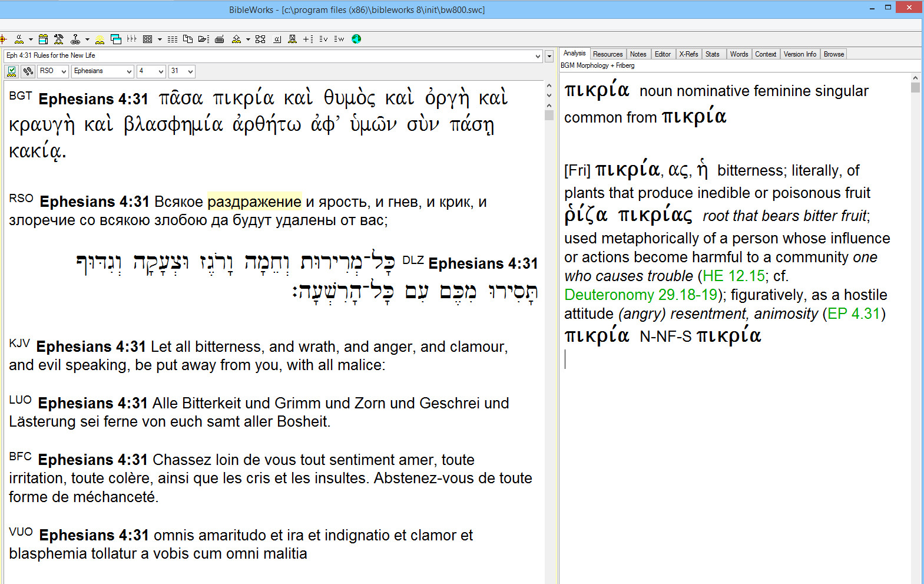Image resolution: width=924 pixels, height=584 pixels.
Task: Switch to the Notes tab
Action: coord(638,54)
